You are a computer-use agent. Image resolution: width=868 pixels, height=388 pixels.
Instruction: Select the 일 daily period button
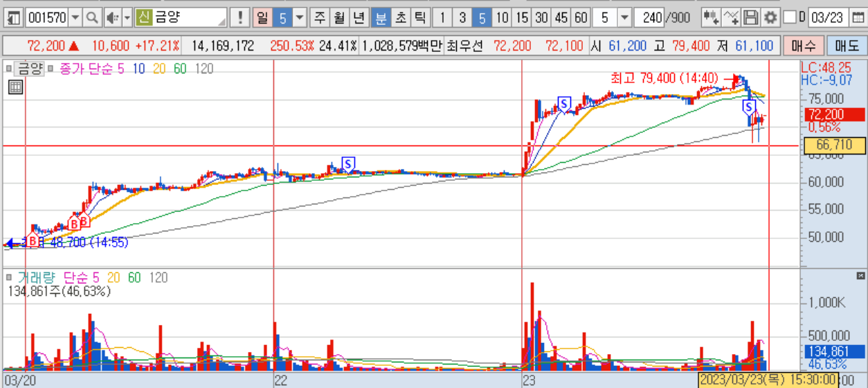point(261,17)
